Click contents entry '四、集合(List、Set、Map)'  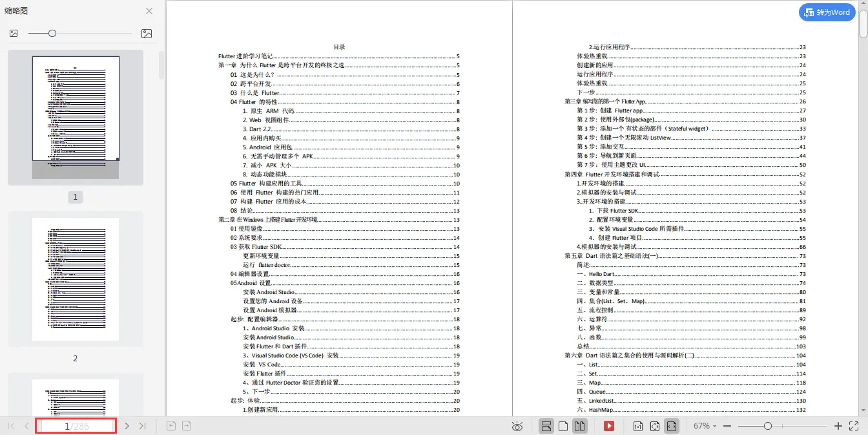coord(691,301)
